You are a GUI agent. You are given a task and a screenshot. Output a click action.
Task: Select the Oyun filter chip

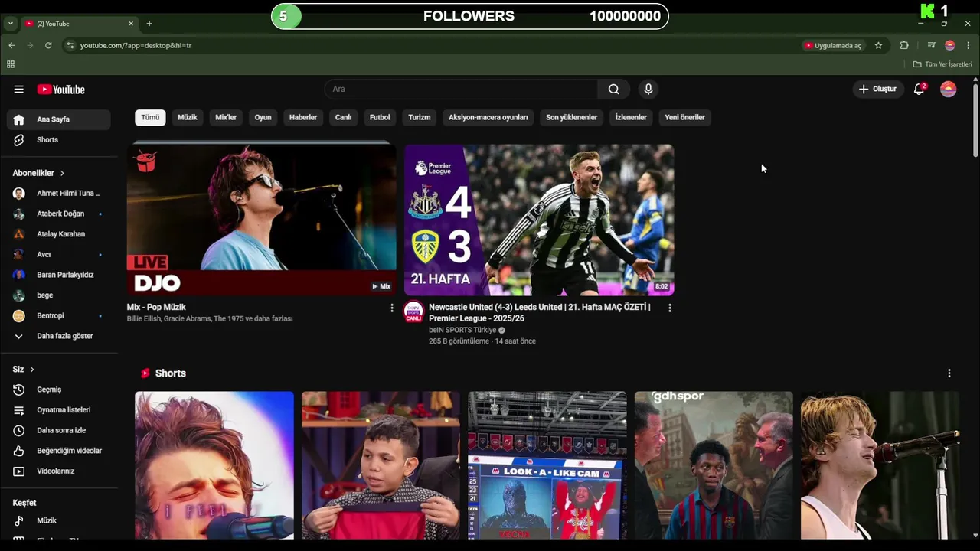(263, 117)
